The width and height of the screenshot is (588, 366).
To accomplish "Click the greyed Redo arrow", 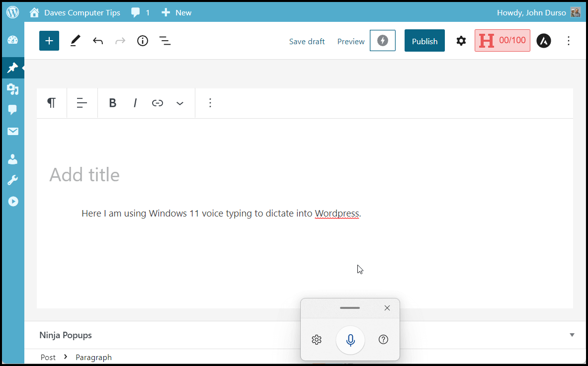I will click(120, 41).
